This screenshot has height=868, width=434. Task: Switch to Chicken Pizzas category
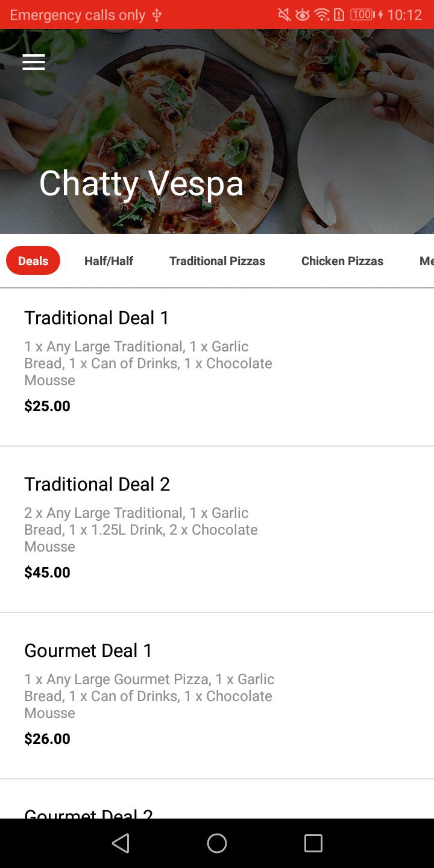(342, 261)
